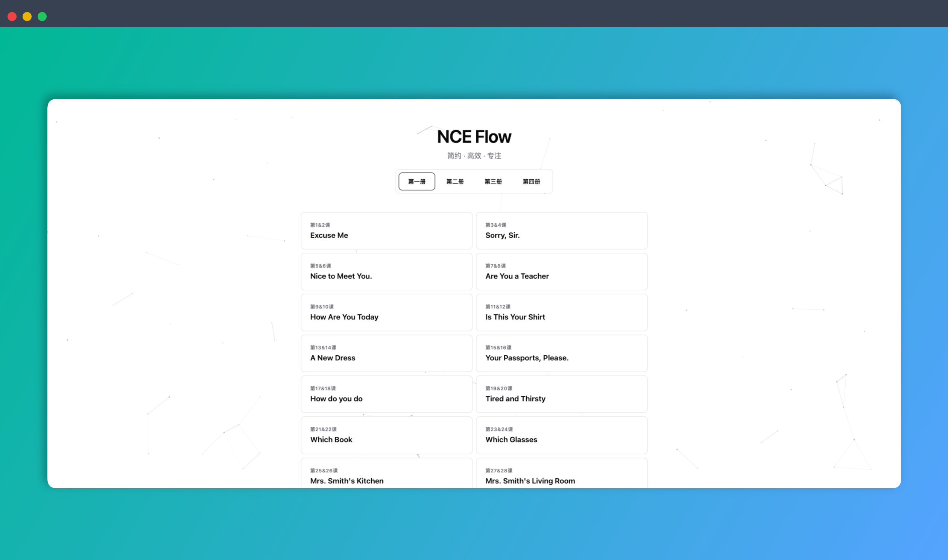Open the 第四册 book tab

tap(532, 181)
